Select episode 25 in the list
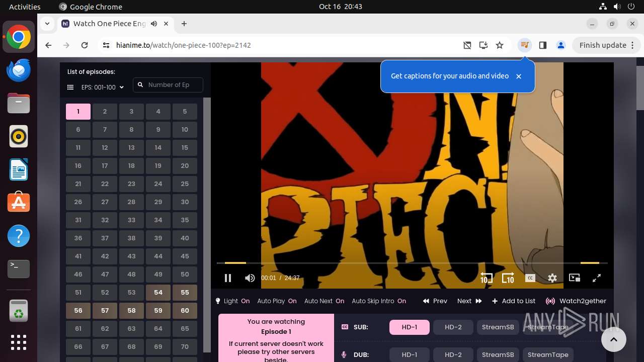Screen dimensions: 644x362 (185, 184)
